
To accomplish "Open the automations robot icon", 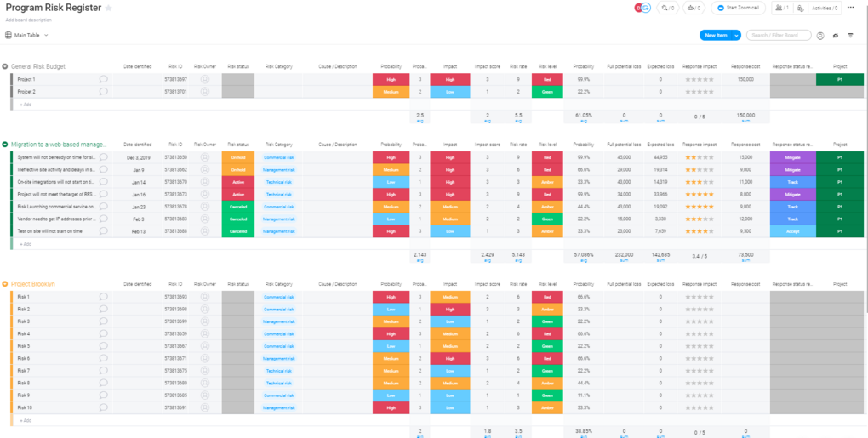I will coord(694,8).
